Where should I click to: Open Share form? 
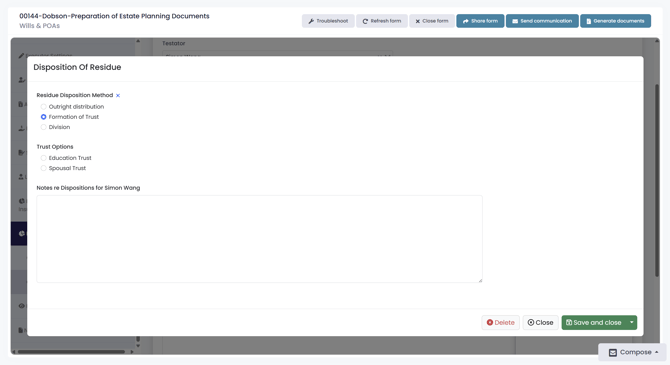(x=480, y=21)
